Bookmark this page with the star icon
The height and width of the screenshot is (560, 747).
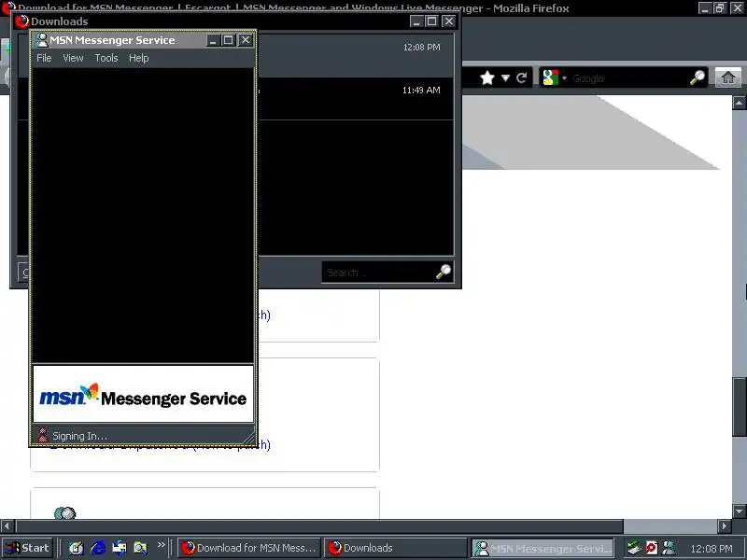click(486, 77)
